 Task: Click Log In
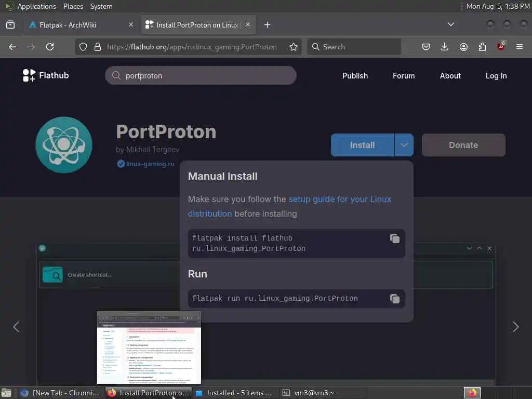[x=496, y=76]
